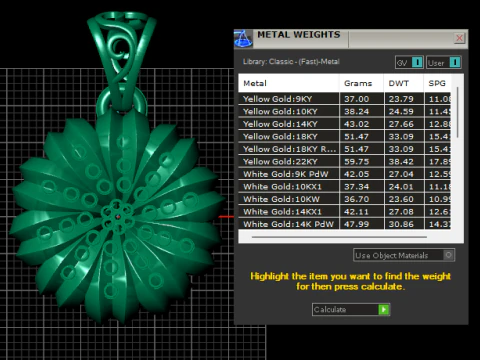Click the 38.24 grams value
This screenshot has height=360, width=480.
coord(357,111)
